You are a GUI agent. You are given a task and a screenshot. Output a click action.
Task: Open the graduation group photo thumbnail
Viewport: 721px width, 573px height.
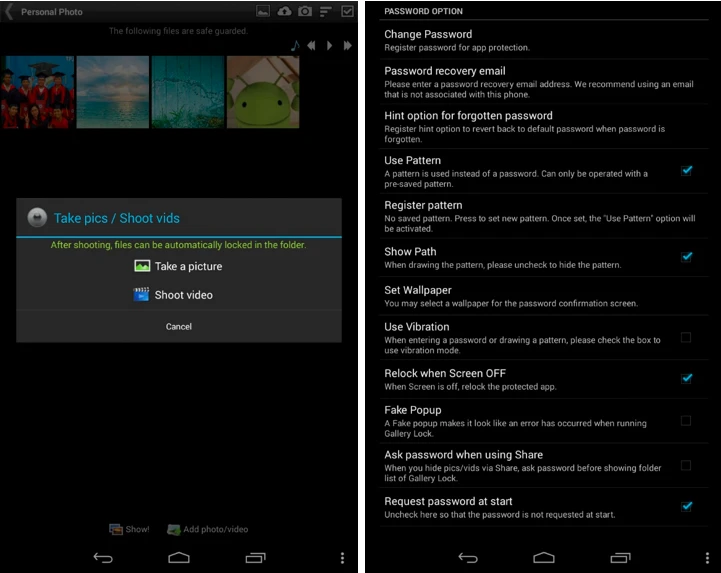(x=37, y=92)
